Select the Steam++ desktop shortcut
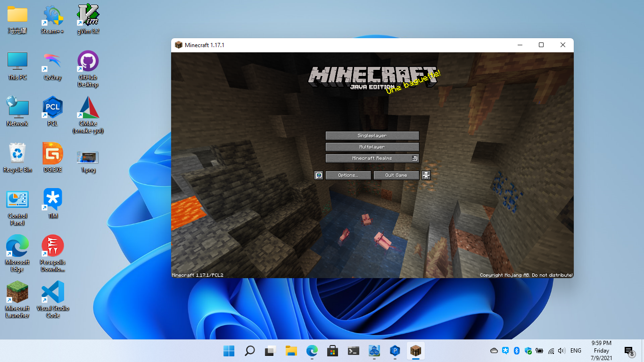The image size is (644, 362). (x=52, y=20)
